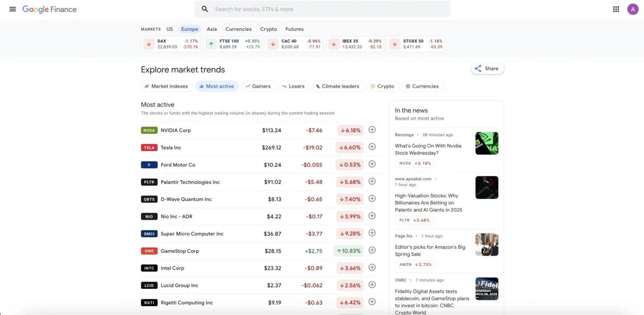Image resolution: width=644 pixels, height=315 pixels.
Task: Add Intel Corp to watchlist
Action: (372, 267)
